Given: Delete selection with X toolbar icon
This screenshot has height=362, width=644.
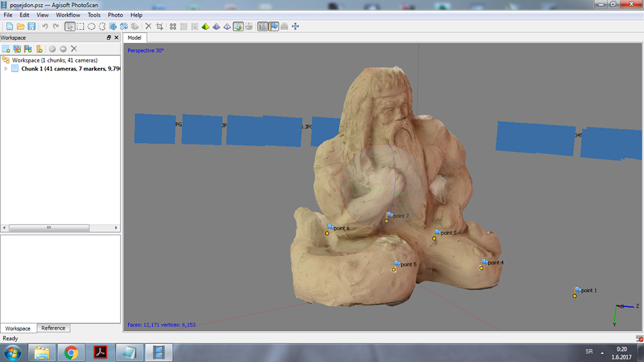Looking at the screenshot, I should point(148,26).
